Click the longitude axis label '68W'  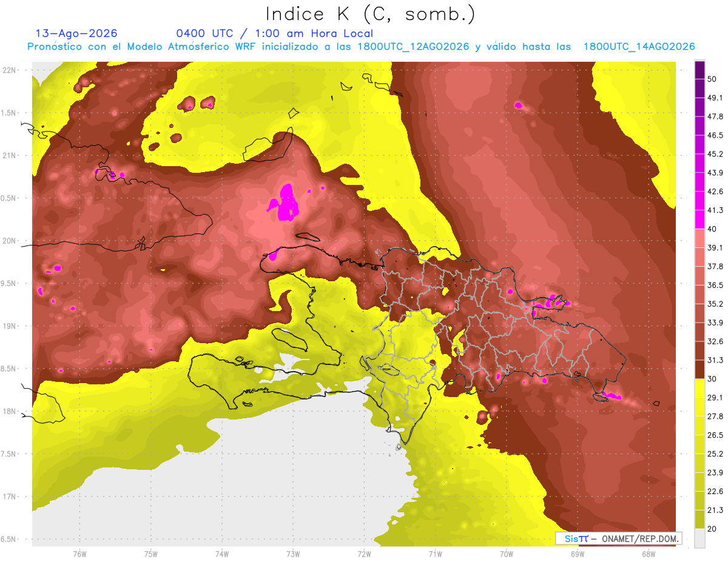pos(649,553)
